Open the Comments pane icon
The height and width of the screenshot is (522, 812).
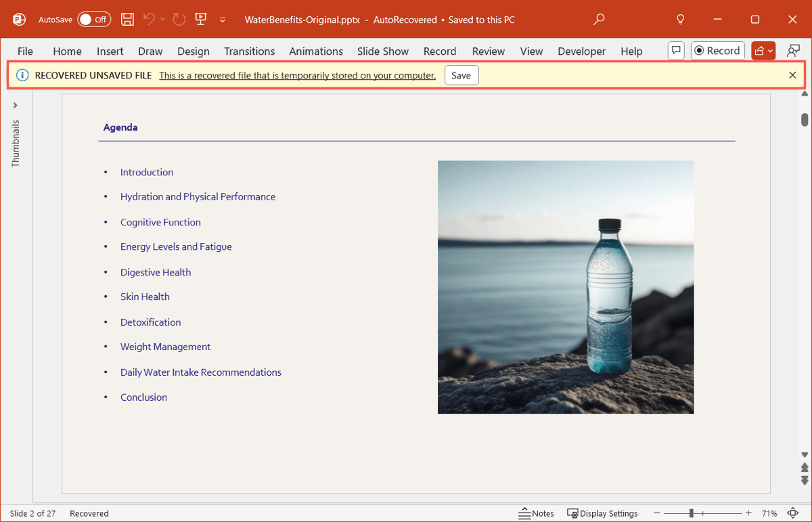coord(675,51)
